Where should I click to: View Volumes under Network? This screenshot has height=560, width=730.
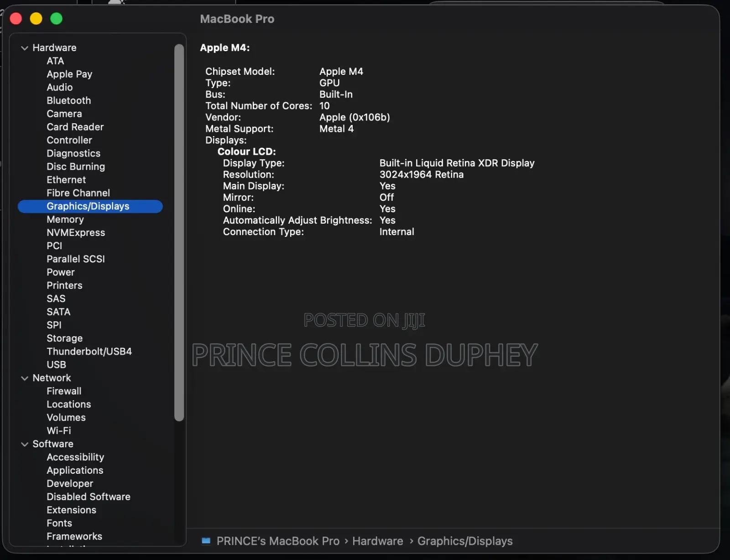coord(66,418)
